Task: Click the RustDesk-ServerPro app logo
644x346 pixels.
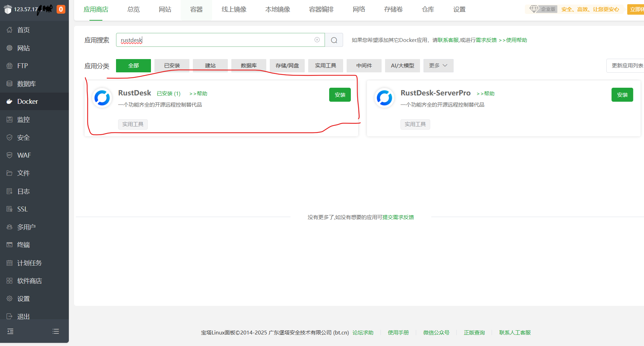Action: coord(384,98)
